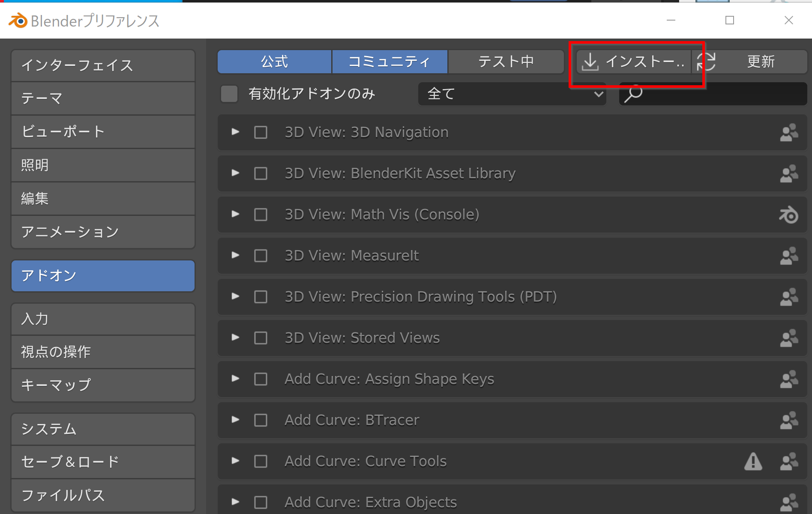This screenshot has width=812, height=514.
Task: Click community icon on 3D Navigation row
Action: tap(789, 132)
